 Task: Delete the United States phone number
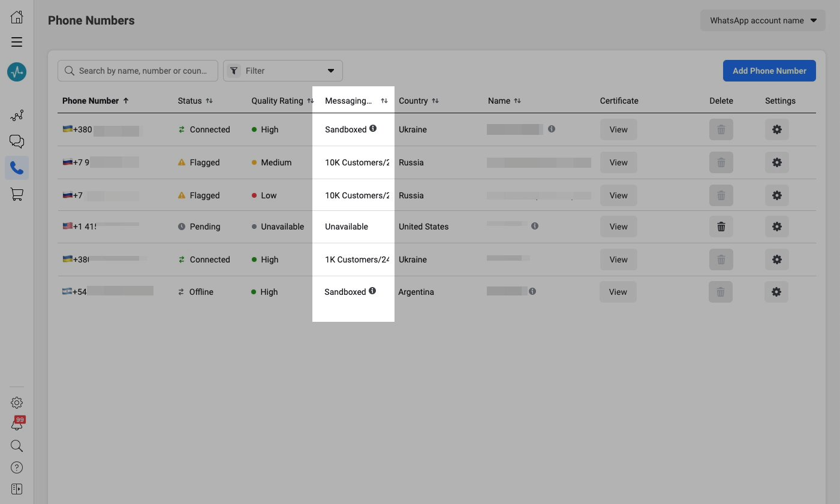(x=721, y=227)
